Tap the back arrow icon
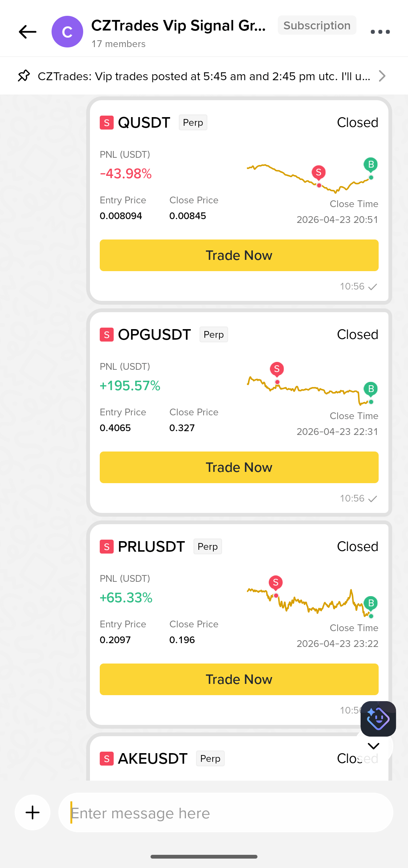 [x=27, y=32]
